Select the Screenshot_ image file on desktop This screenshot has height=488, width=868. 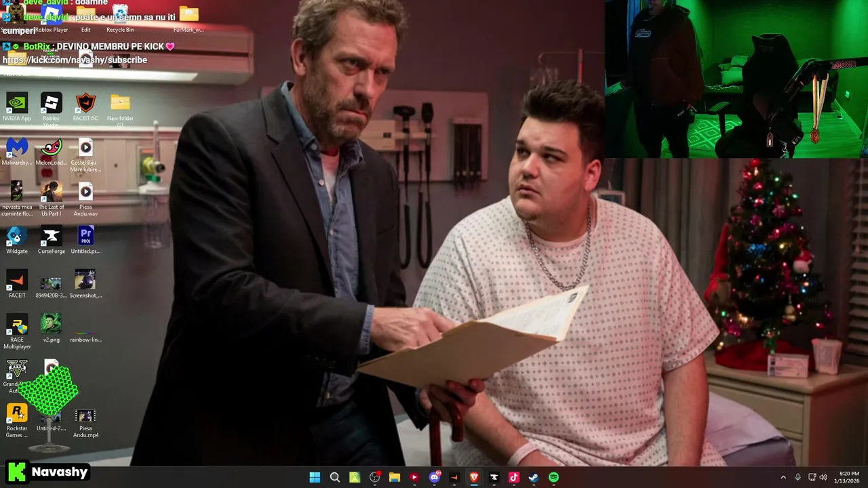click(85, 284)
